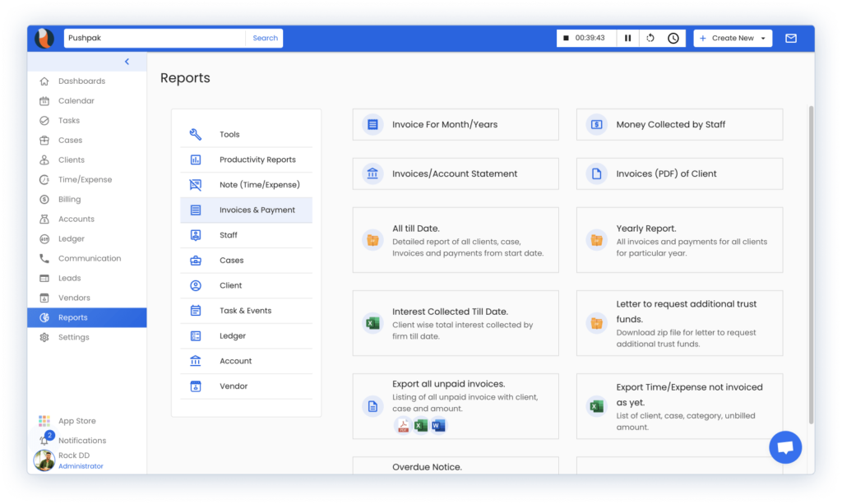The width and height of the screenshot is (842, 504).
Task: Reset the timer using the restart icon
Action: 650,38
